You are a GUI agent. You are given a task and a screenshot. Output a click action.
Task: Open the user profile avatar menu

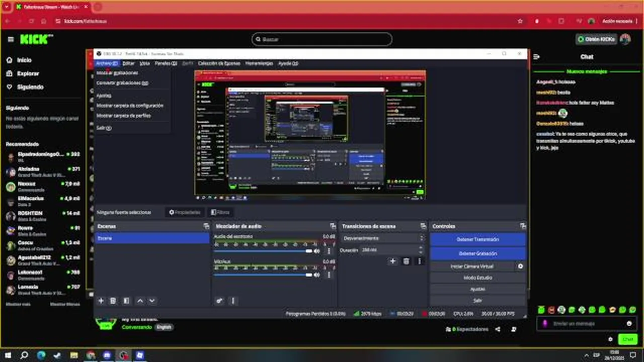pyautogui.click(x=625, y=39)
